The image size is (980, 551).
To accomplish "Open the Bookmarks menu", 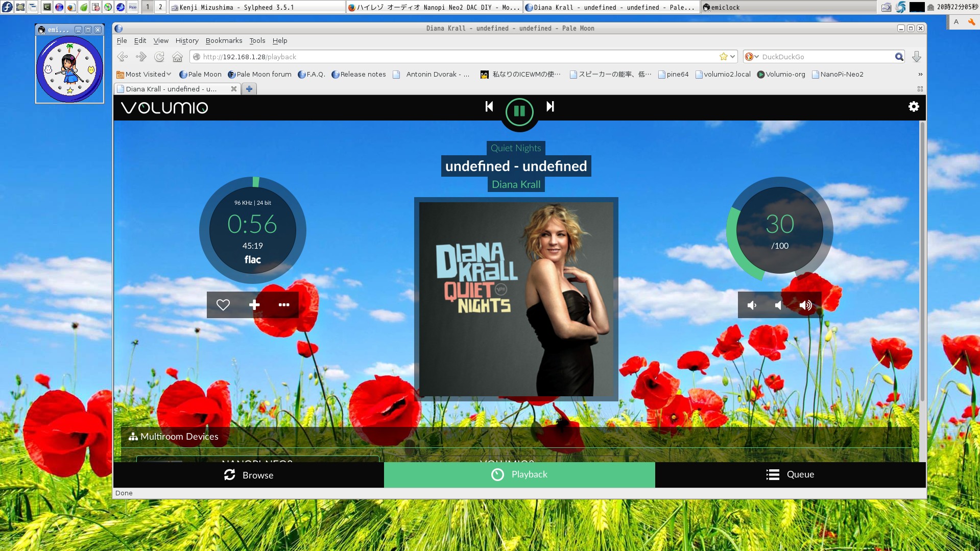I will [224, 40].
